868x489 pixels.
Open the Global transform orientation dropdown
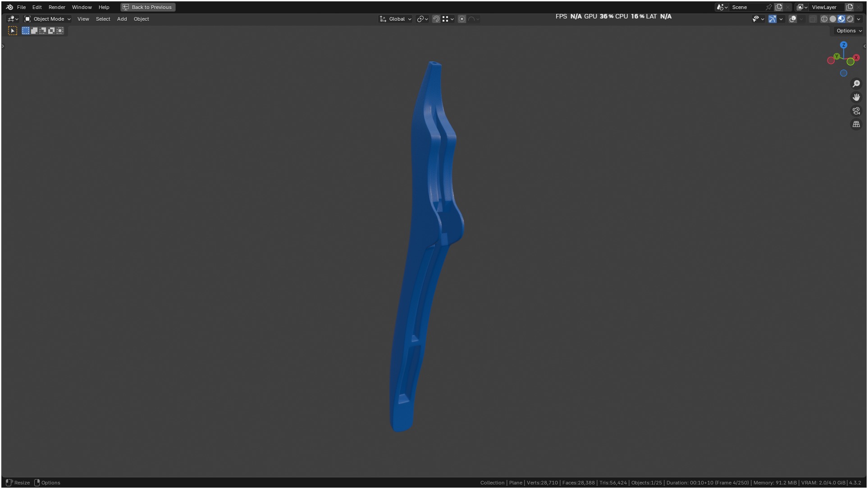[x=396, y=19]
